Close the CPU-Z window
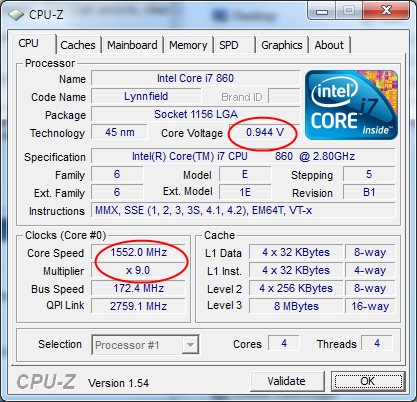This screenshot has width=417, height=402. (x=387, y=11)
